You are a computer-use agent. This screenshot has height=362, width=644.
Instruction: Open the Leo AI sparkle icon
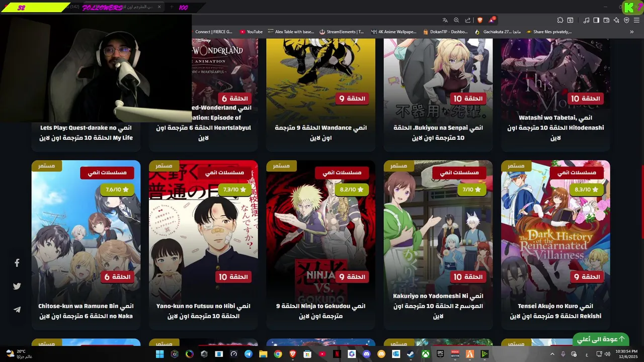tap(616, 20)
